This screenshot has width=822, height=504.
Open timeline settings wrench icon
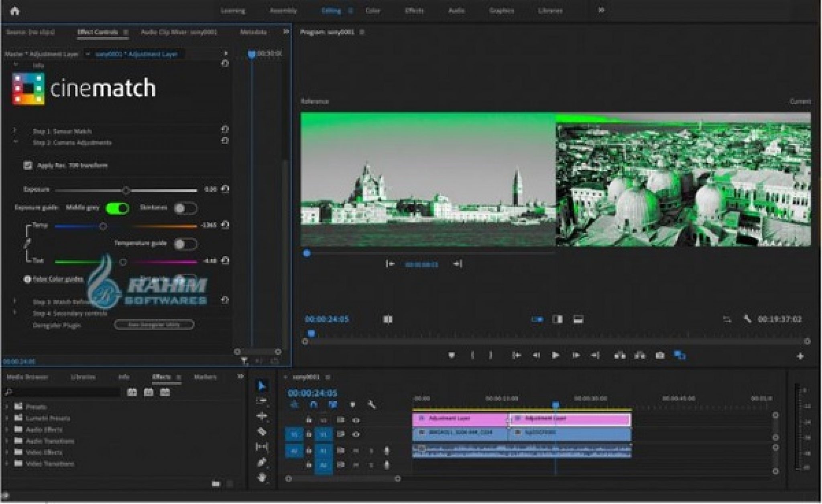pos(372,405)
